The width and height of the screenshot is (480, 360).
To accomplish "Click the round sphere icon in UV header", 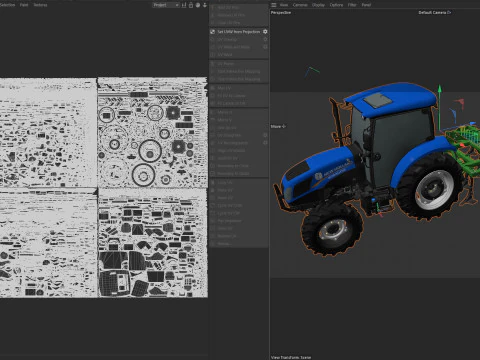I will (198, 5).
